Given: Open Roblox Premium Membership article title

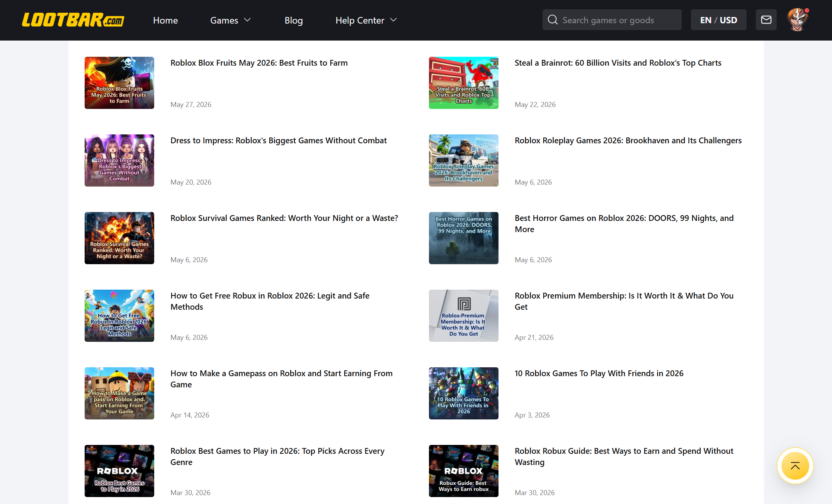Looking at the screenshot, I should (x=624, y=301).
